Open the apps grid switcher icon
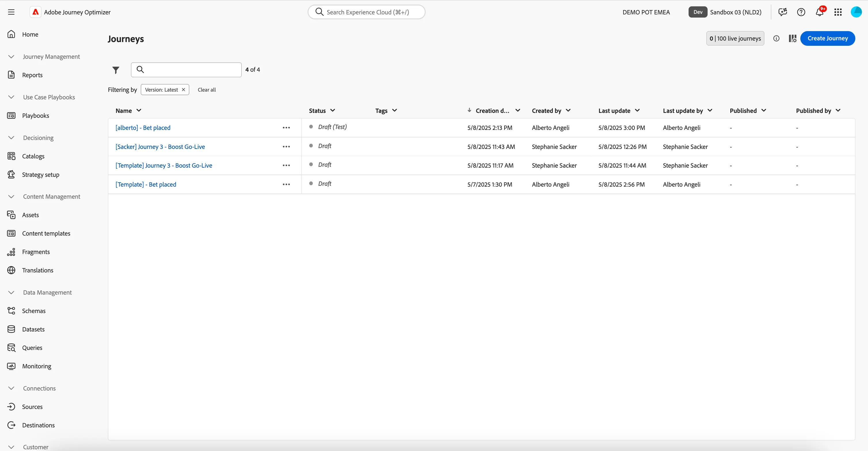 838,12
